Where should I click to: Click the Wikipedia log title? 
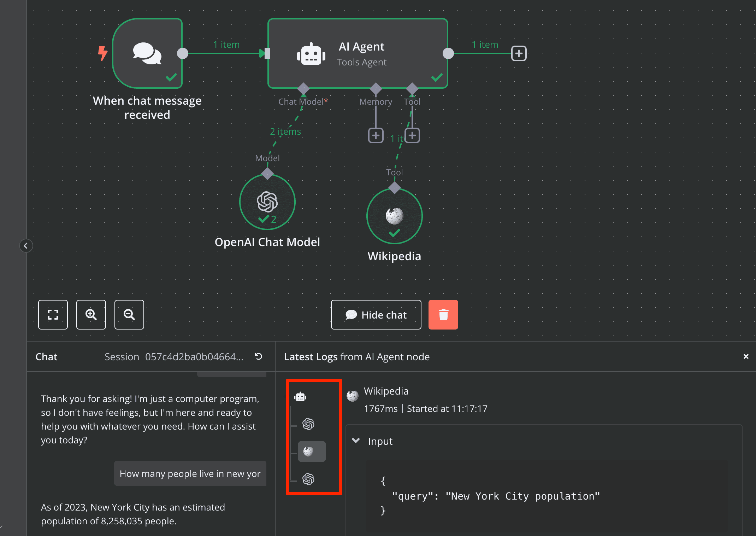click(x=386, y=391)
